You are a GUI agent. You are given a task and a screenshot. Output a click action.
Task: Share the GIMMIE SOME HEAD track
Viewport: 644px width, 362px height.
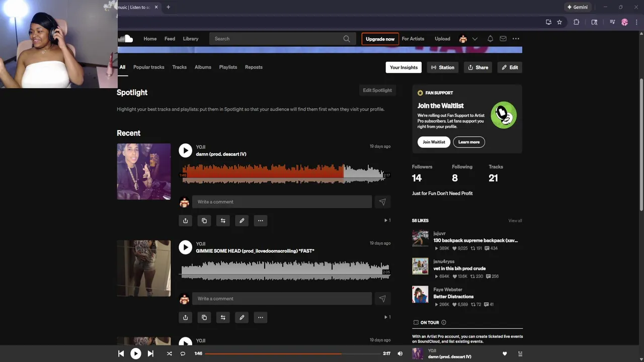point(185,317)
